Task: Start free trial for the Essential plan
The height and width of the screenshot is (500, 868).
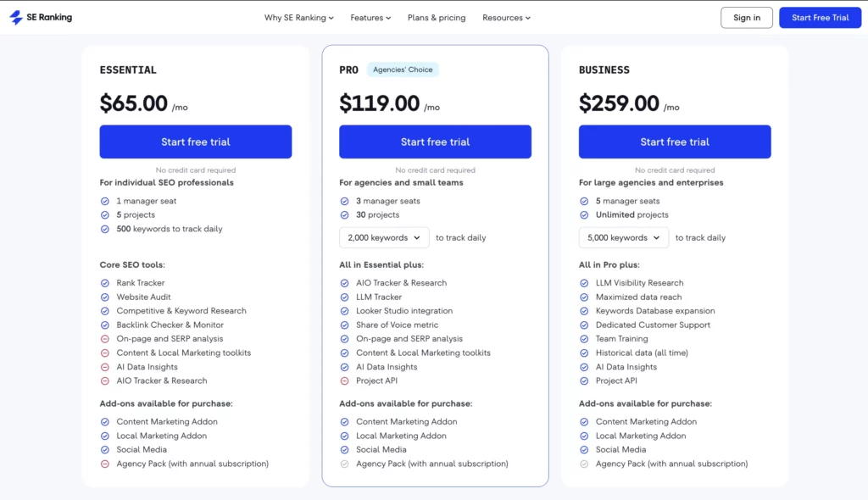Action: tap(195, 142)
